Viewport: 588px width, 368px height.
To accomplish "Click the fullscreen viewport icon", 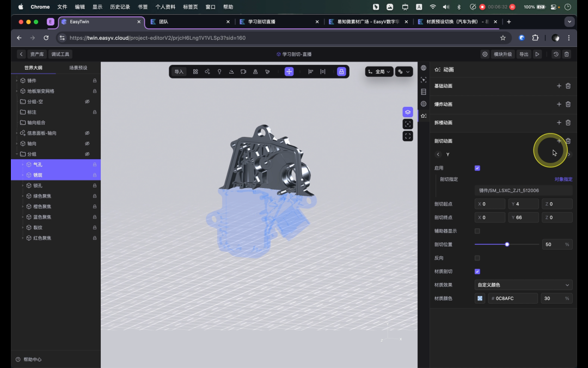I will (408, 136).
